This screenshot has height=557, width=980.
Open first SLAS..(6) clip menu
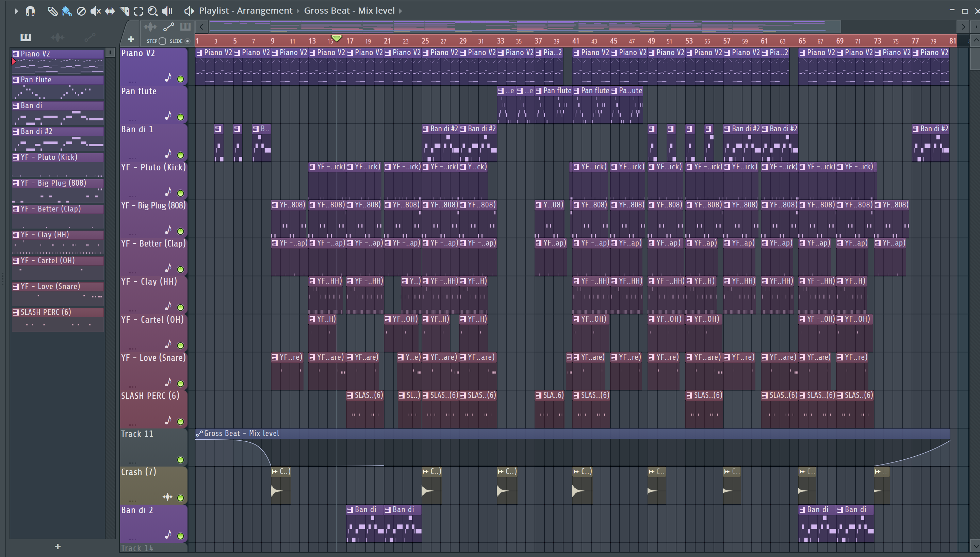[350, 395]
